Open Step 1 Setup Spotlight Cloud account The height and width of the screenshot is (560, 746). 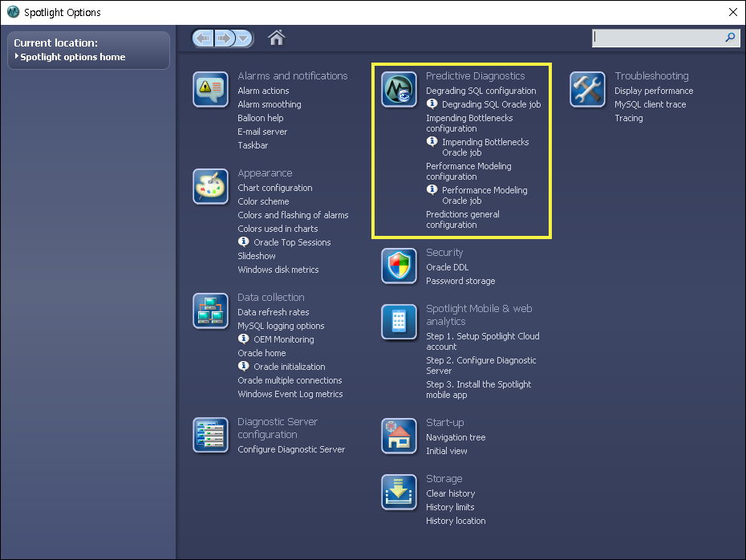pyautogui.click(x=482, y=341)
